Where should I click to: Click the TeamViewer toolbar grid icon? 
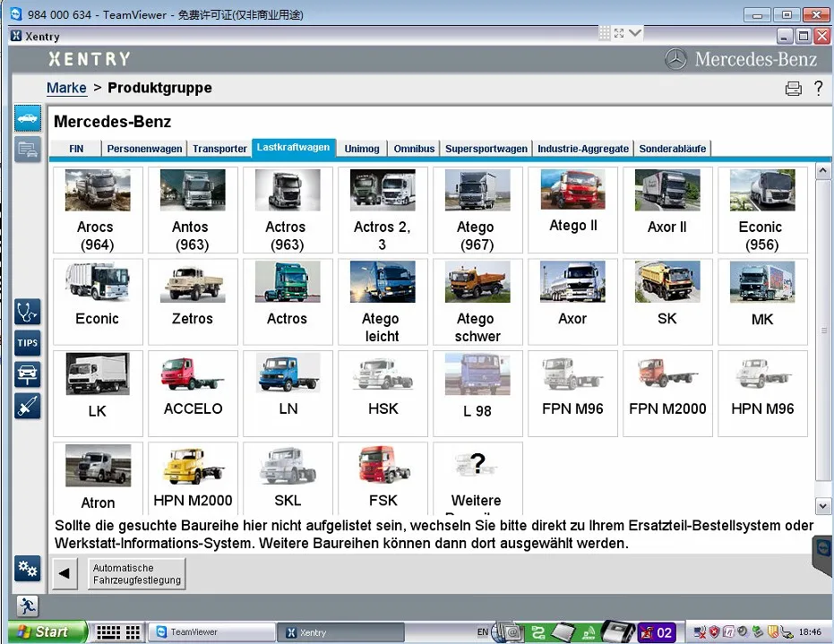point(604,33)
